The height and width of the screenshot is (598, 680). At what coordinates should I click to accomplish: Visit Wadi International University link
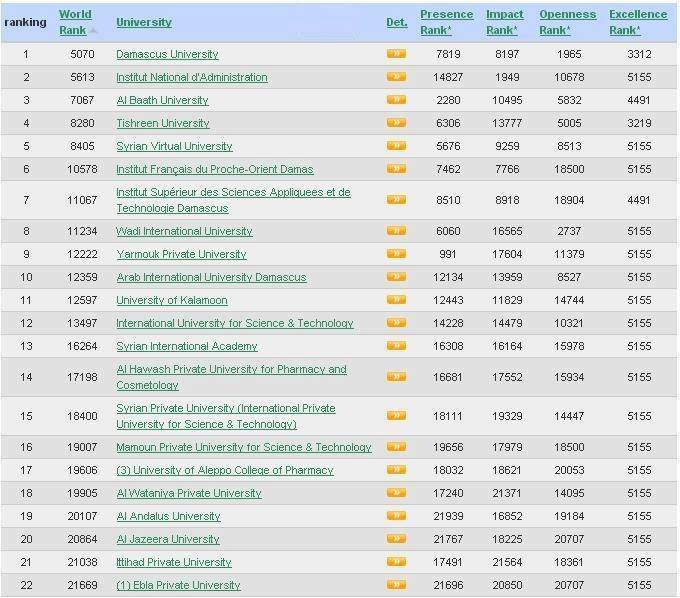click(x=184, y=231)
